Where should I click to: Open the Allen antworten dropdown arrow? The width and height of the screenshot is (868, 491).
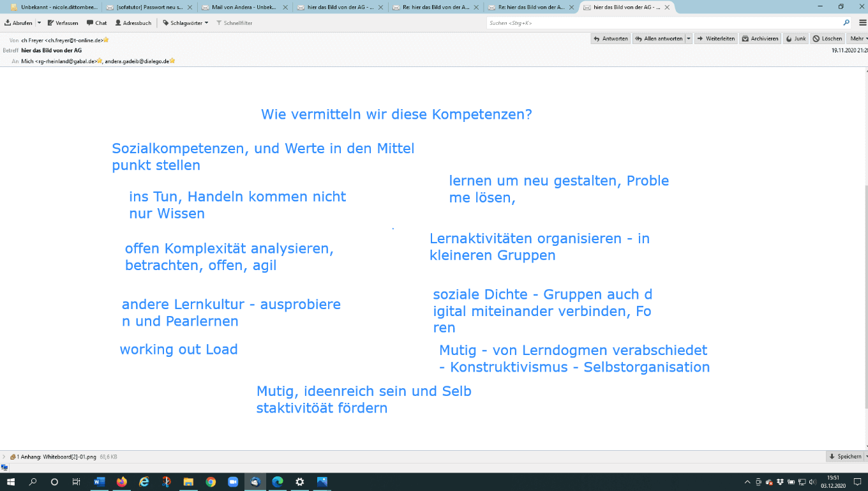689,39
